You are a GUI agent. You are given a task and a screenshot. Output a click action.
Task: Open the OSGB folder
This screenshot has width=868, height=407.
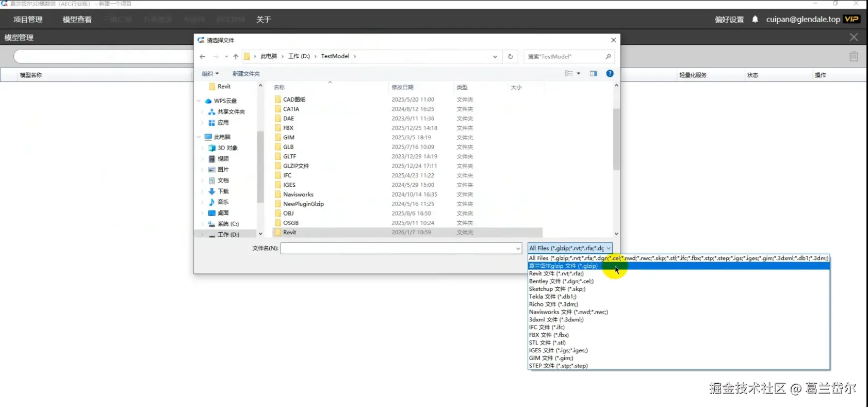[x=291, y=223]
